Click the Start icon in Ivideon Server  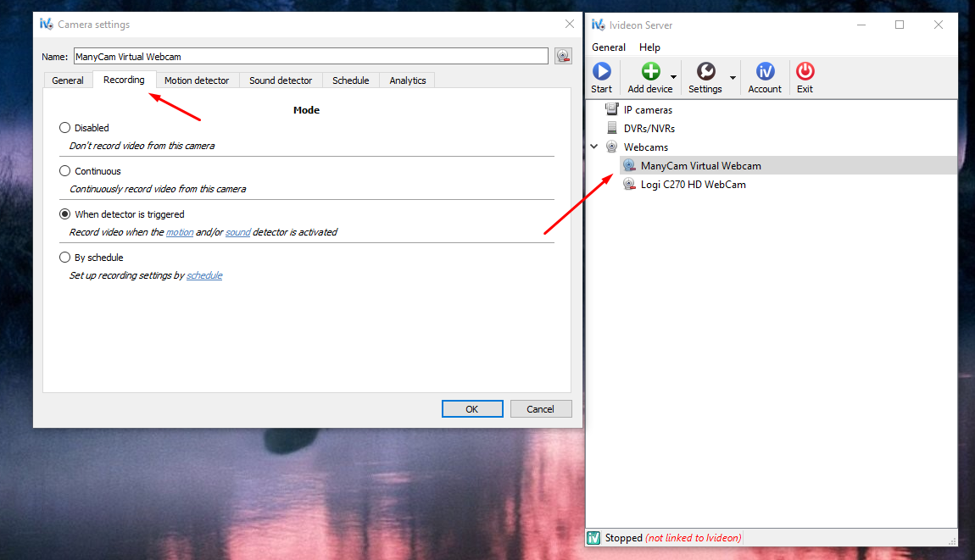tap(601, 71)
